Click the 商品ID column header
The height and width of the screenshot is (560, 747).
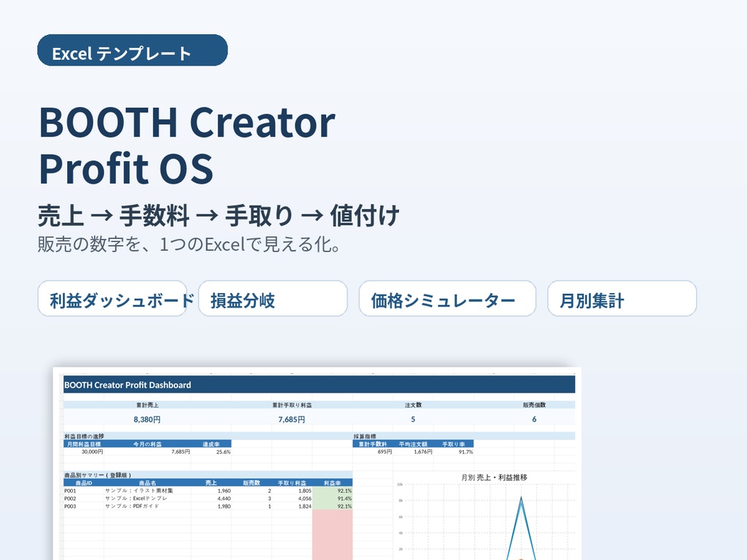coord(84,483)
